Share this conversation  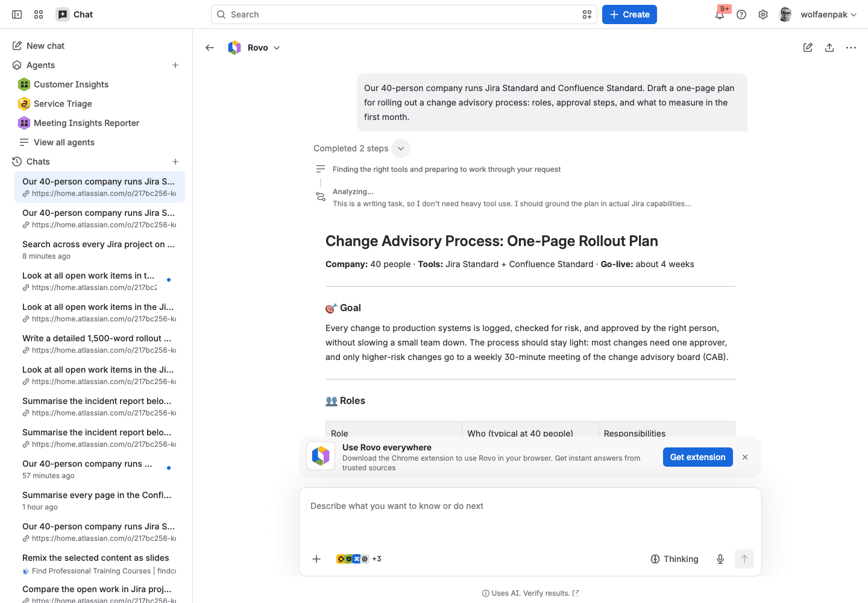click(x=829, y=48)
